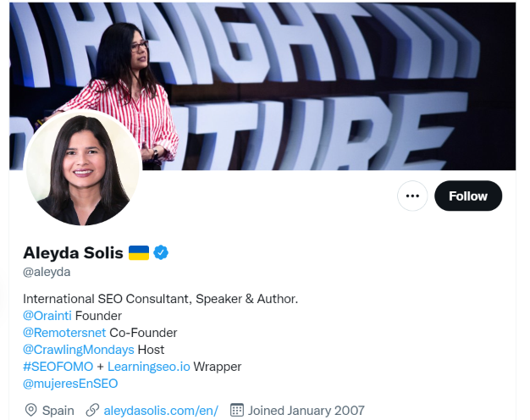Screen dimensions: 530x420
Task: Open the #SEOFOMO hashtag
Action: click(x=58, y=367)
